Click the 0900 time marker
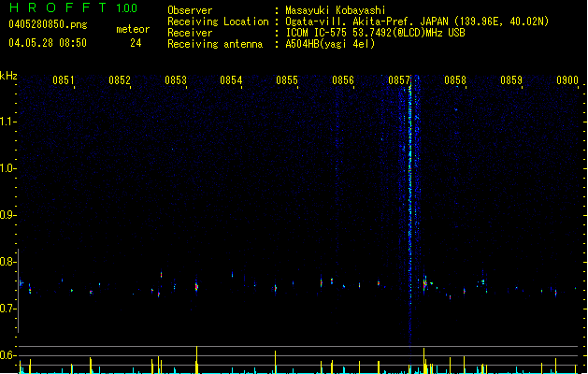The width and height of the screenshot is (588, 374). [x=567, y=80]
